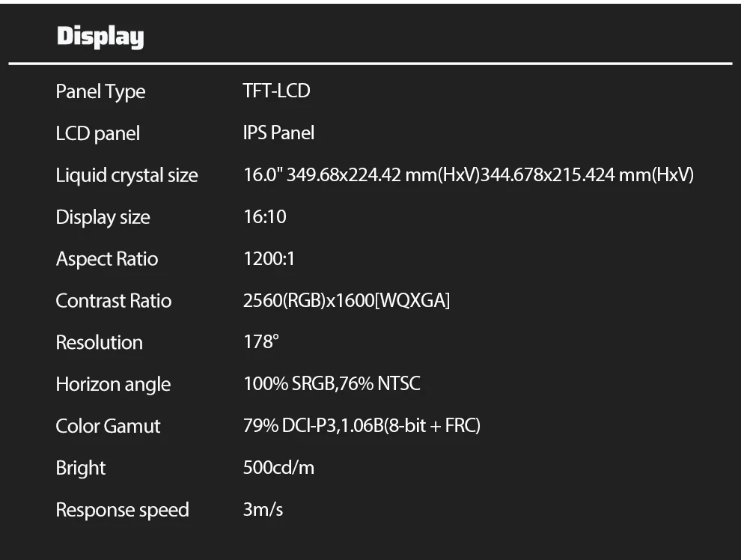Click the Liquid crystal size label

126,175
